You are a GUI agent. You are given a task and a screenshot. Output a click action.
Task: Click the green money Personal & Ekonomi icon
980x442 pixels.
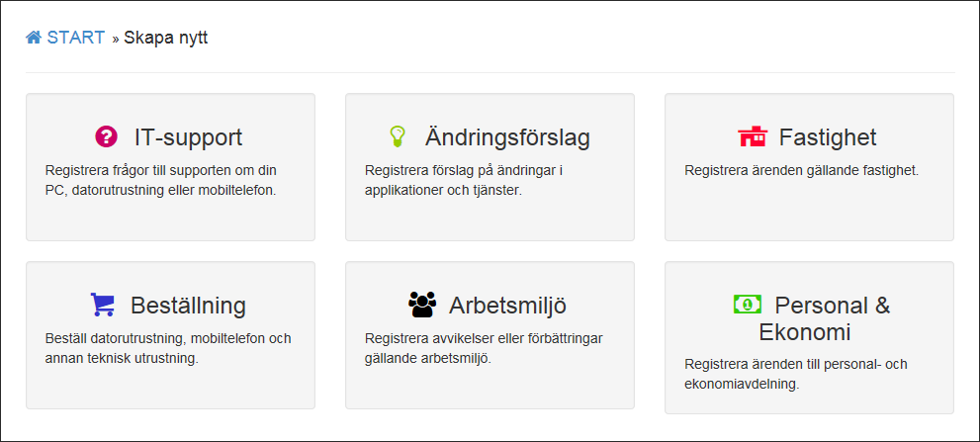(x=748, y=304)
